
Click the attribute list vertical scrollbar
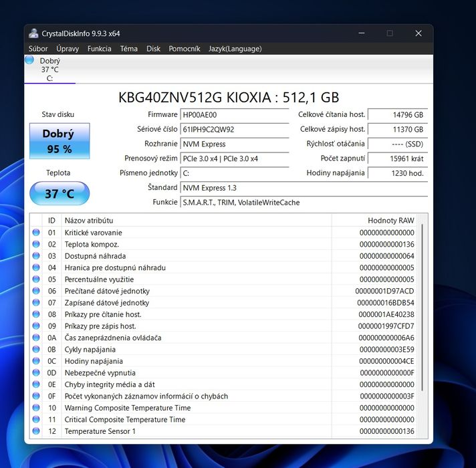(x=422, y=307)
